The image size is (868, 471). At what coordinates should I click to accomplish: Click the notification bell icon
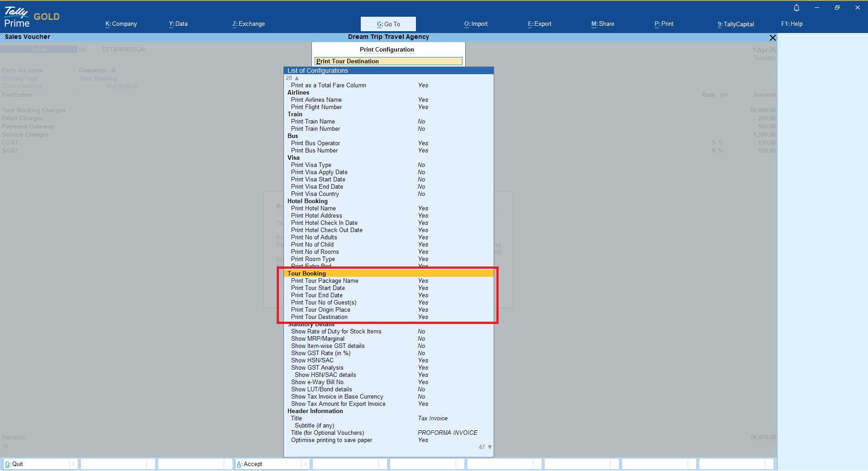click(797, 8)
